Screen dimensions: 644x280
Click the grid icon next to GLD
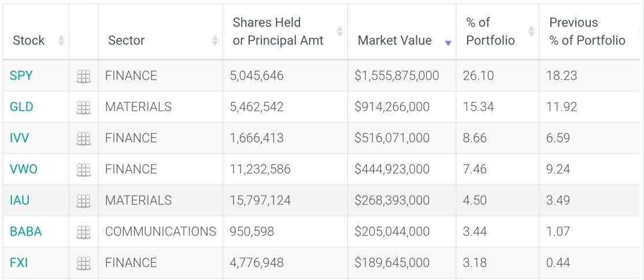pyautogui.click(x=84, y=107)
